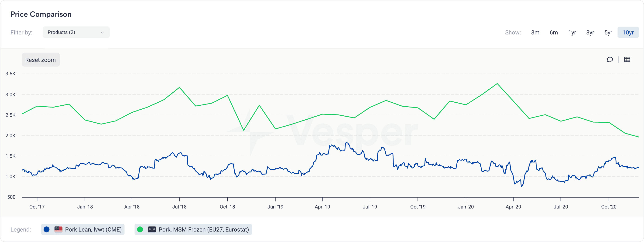This screenshot has height=242, width=644.
Task: Click the 3.0K y-axis value
Action: coord(10,95)
